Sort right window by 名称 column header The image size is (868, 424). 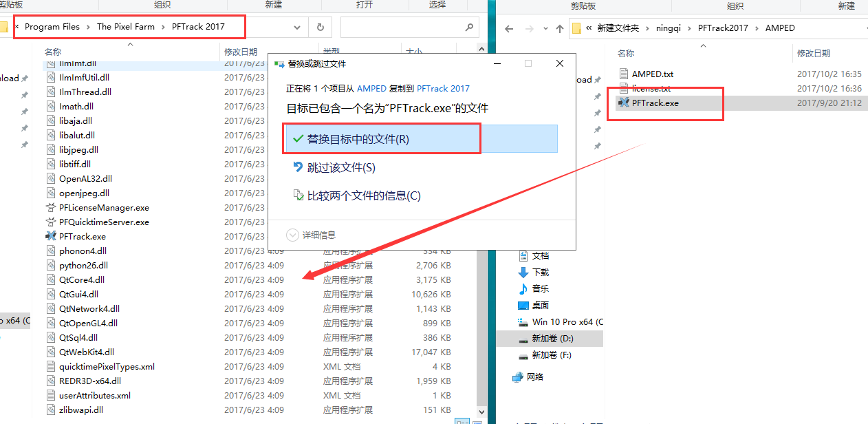[626, 53]
